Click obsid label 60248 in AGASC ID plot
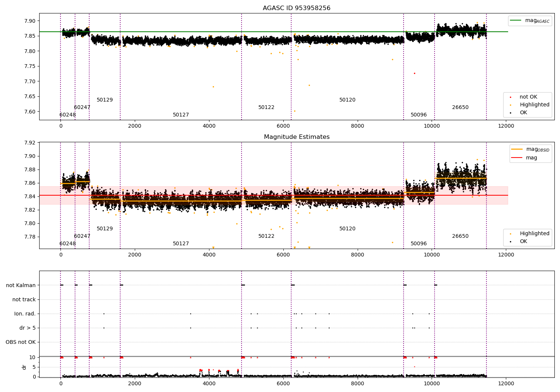The width and height of the screenshot is (560, 392). coord(68,115)
